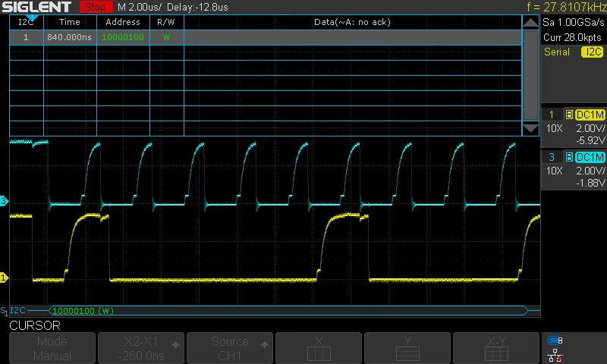Open the cursor Mode Manual menu

[52, 348]
